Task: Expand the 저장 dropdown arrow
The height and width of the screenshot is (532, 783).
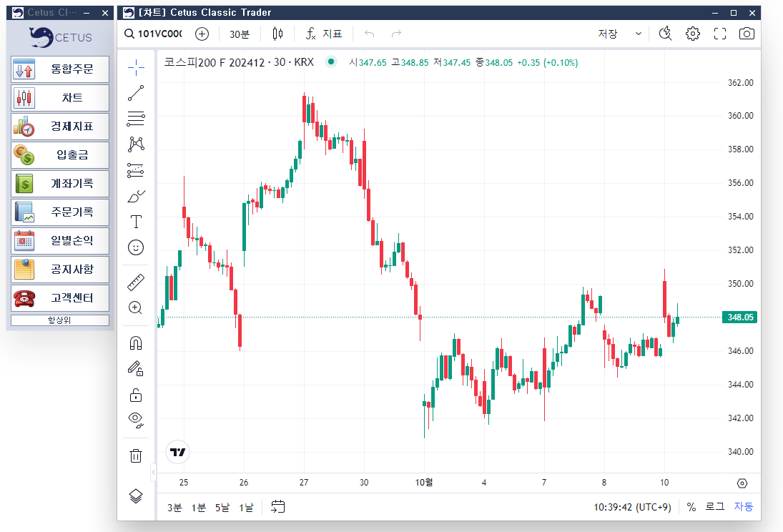Action: pyautogui.click(x=638, y=34)
